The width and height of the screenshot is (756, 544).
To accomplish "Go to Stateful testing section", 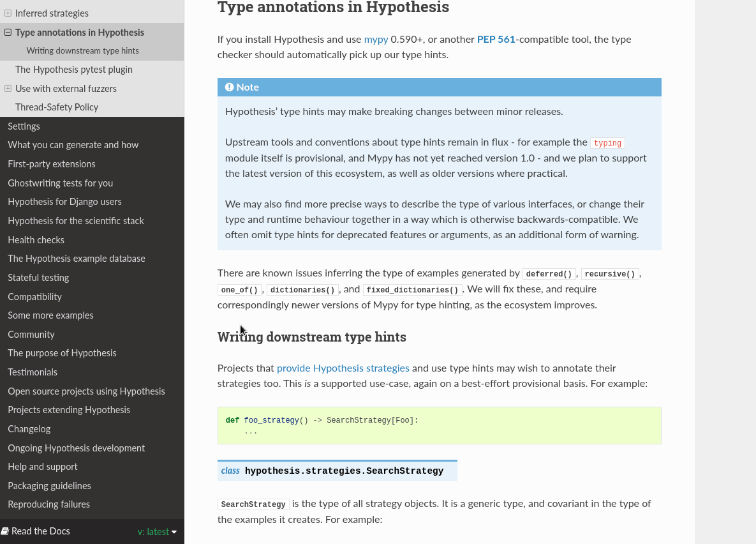I will point(38,278).
